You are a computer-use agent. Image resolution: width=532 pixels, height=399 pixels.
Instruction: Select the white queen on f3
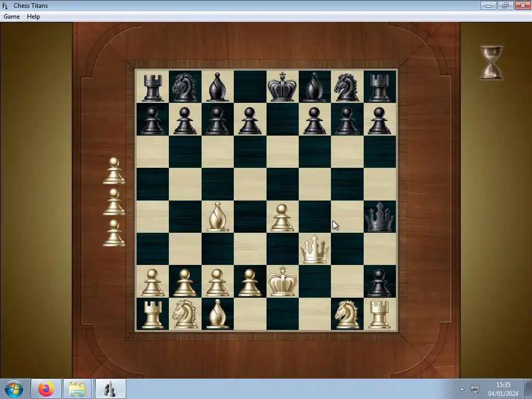coord(314,249)
